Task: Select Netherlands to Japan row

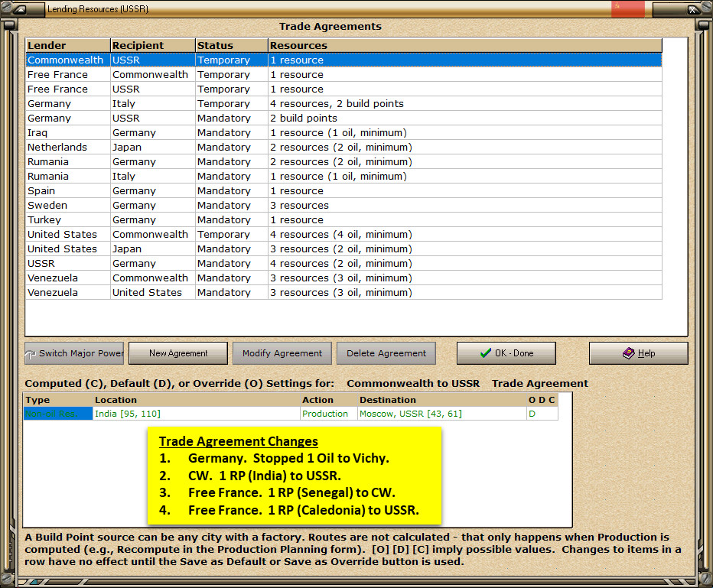Action: 343,148
